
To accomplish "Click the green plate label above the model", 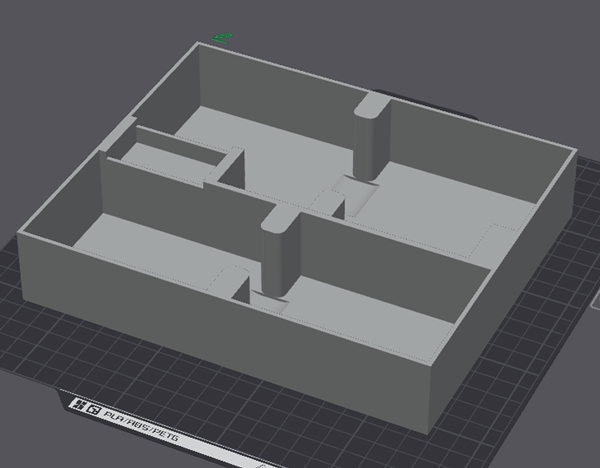I will coord(222,38).
